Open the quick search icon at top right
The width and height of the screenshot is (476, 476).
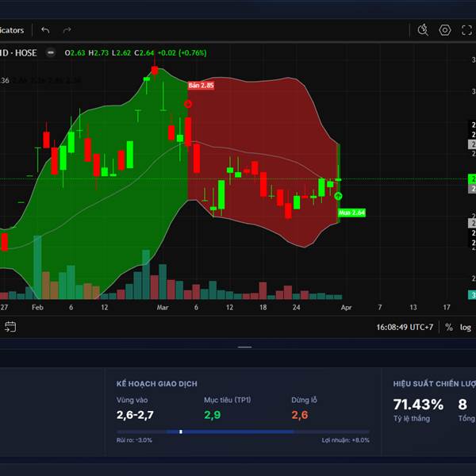click(x=424, y=30)
